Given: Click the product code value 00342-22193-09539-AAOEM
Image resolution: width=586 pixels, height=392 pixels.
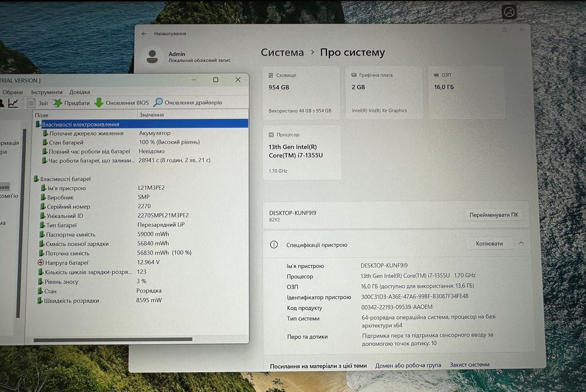Looking at the screenshot, I should [397, 307].
